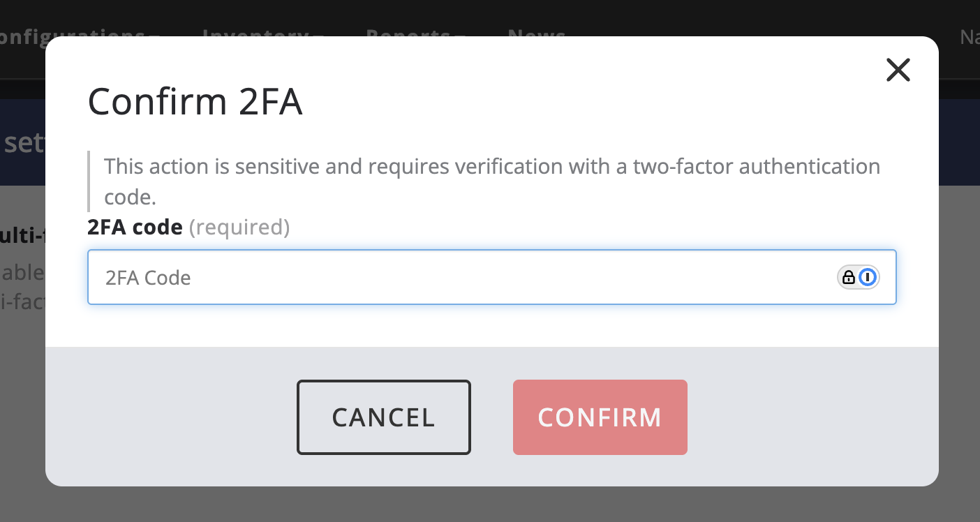This screenshot has height=522, width=980.
Task: Focus the 2FA Code input field
Action: coord(461,278)
